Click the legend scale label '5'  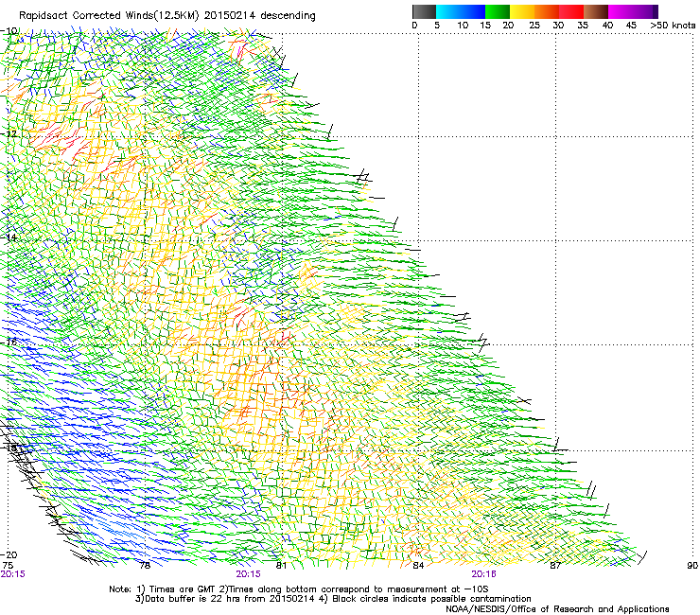coord(437,26)
